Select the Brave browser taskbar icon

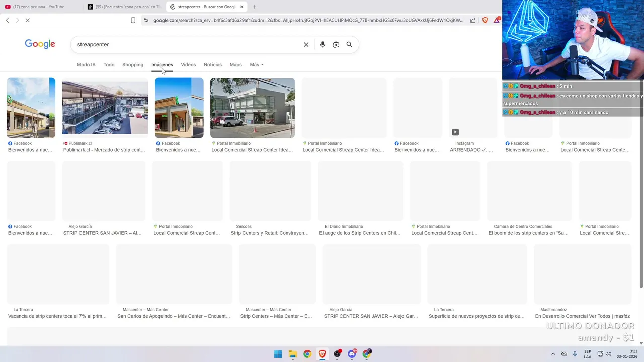point(323,354)
